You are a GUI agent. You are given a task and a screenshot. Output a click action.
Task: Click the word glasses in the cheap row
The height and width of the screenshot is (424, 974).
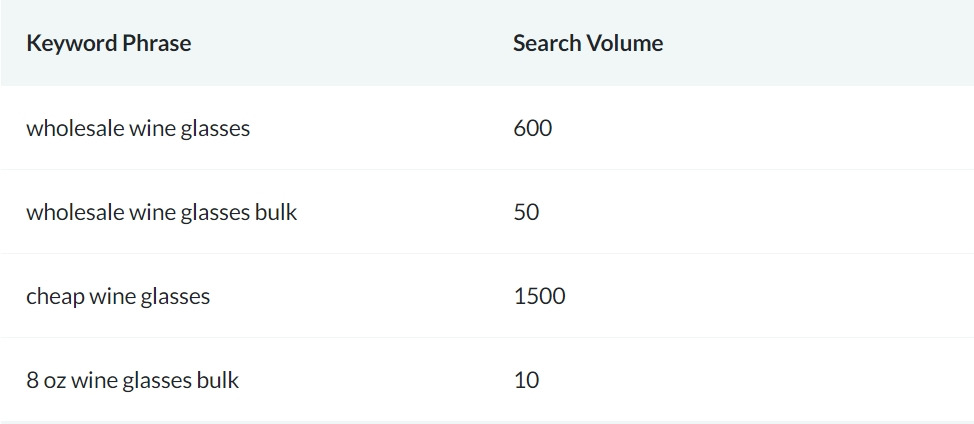[175, 297]
